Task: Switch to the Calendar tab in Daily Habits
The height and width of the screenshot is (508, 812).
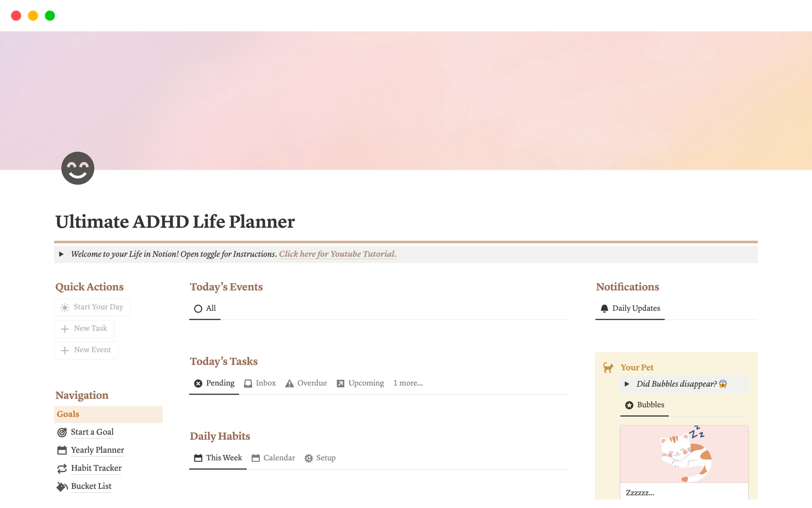Action: click(273, 458)
